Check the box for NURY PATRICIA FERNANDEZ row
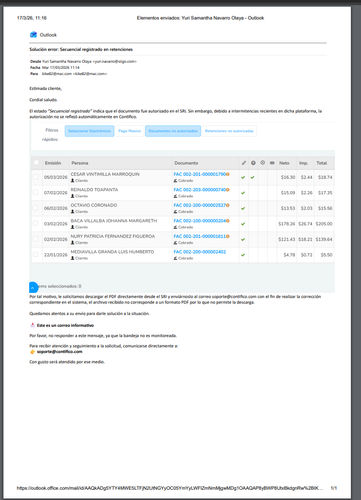 35,239
